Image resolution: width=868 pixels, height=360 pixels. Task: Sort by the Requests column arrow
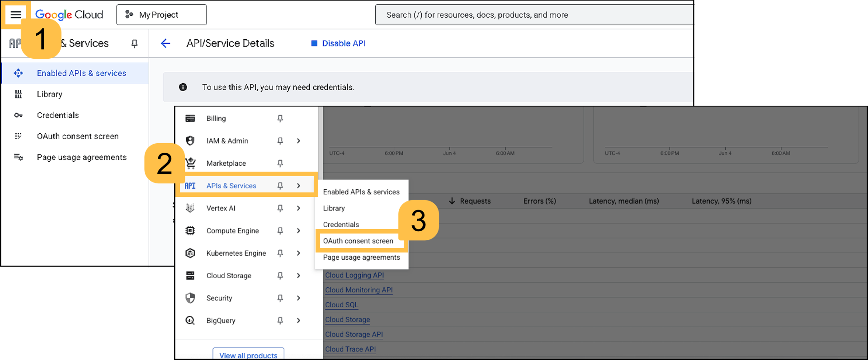[452, 201]
